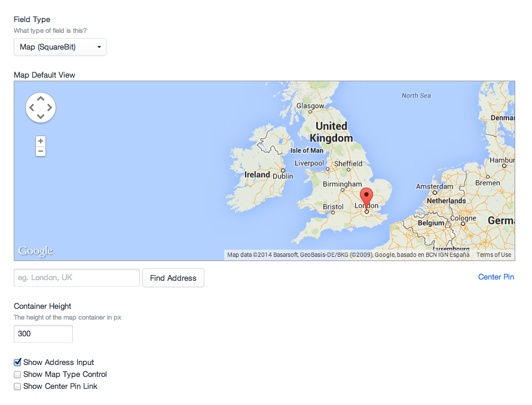This screenshot has height=405, width=532.
Task: Open the map's Terms of Use link
Action: (x=494, y=255)
